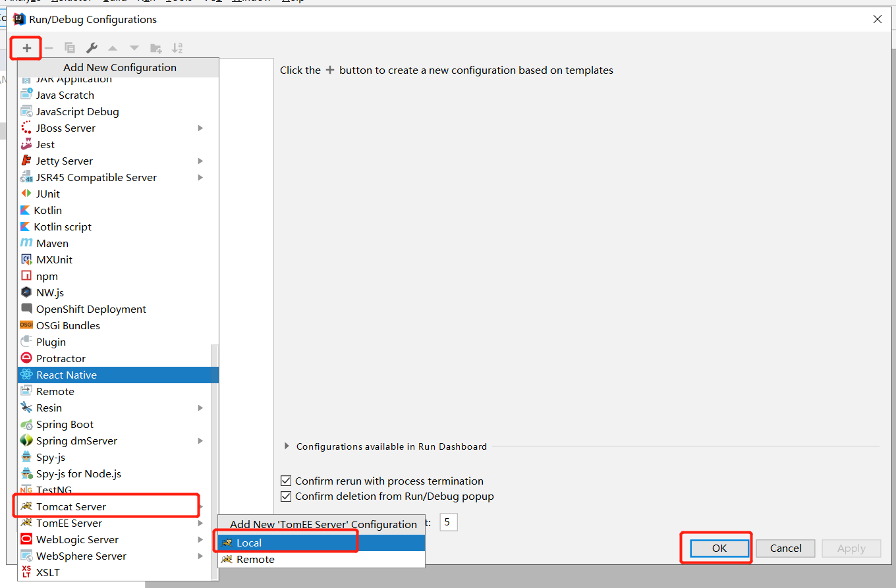Choose Local in the submenu
The height and width of the screenshot is (588, 896).
322,543
